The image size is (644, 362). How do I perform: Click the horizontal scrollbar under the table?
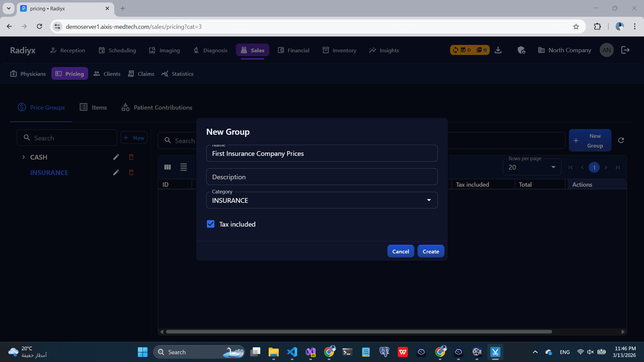click(x=359, y=332)
